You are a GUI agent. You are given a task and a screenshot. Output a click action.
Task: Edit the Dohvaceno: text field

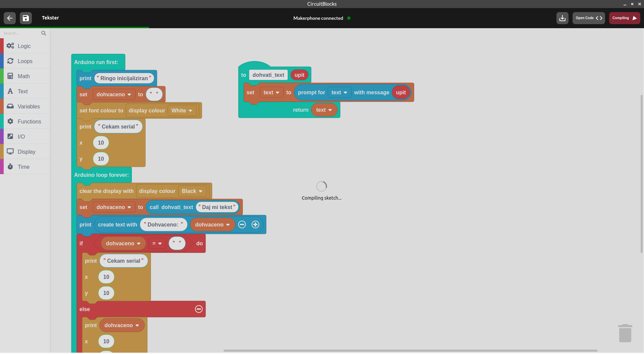[163, 225]
